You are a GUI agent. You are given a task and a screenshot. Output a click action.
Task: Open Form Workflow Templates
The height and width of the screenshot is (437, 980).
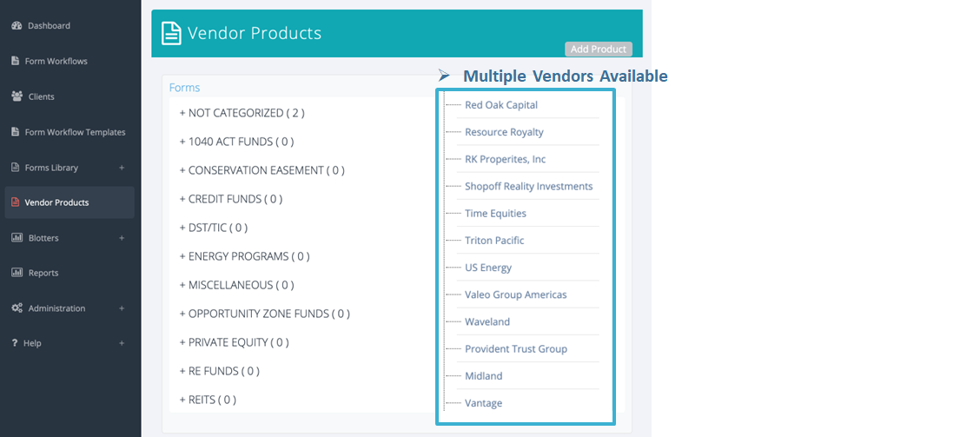point(75,132)
